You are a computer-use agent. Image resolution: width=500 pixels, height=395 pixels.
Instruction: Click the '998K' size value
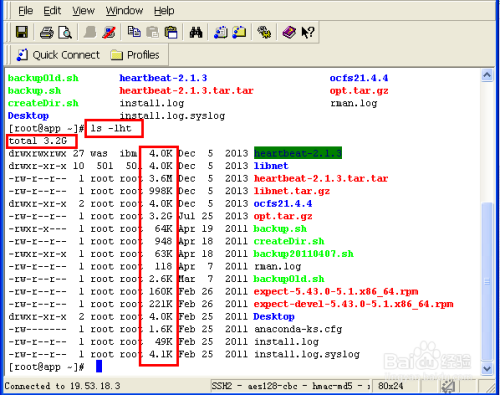(x=161, y=191)
